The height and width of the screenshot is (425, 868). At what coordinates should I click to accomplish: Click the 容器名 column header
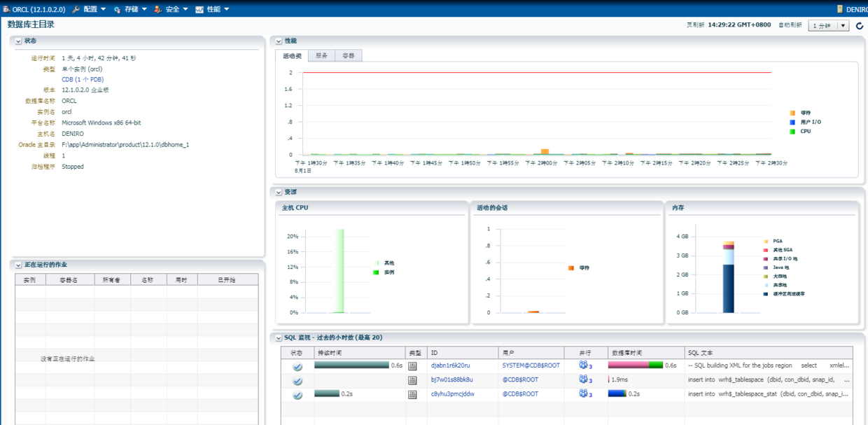pyautogui.click(x=69, y=279)
